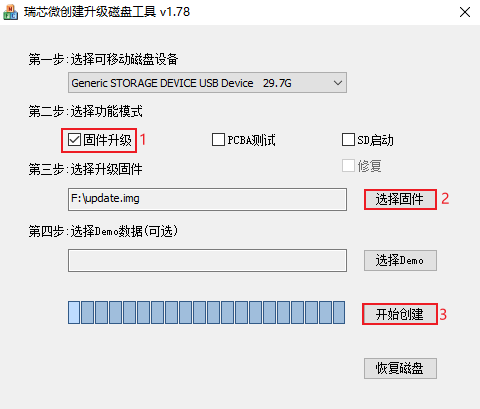480x409 pixels.
Task: Click the blue creation progress bar
Action: [x=207, y=312]
